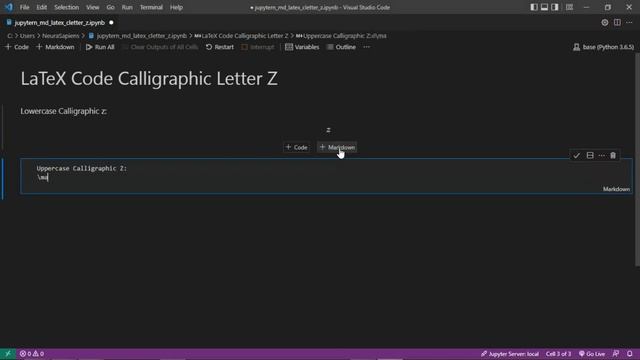Click the Interrupt kernel button

(258, 47)
